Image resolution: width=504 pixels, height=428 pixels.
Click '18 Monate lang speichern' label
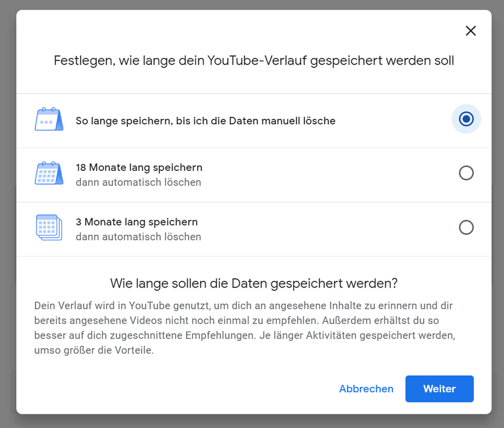tap(139, 167)
